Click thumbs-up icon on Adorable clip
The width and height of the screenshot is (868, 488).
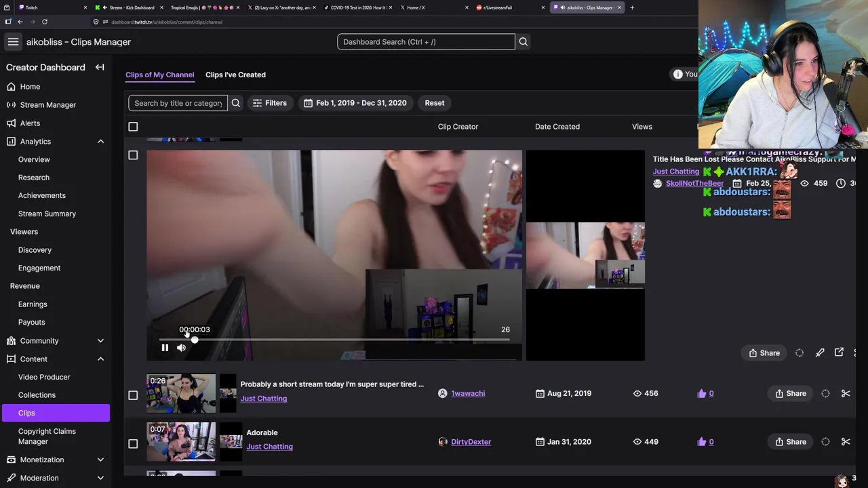702,442
